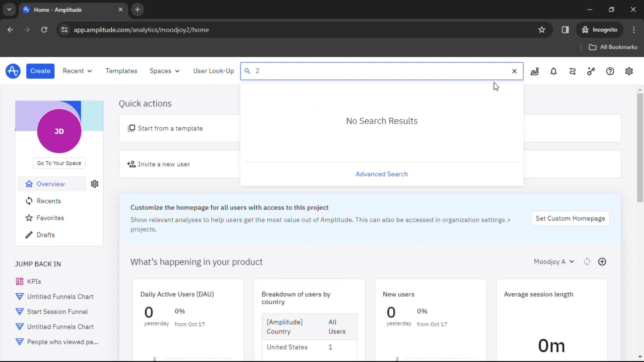Open the settings gear icon in toolbar

pyautogui.click(x=629, y=71)
